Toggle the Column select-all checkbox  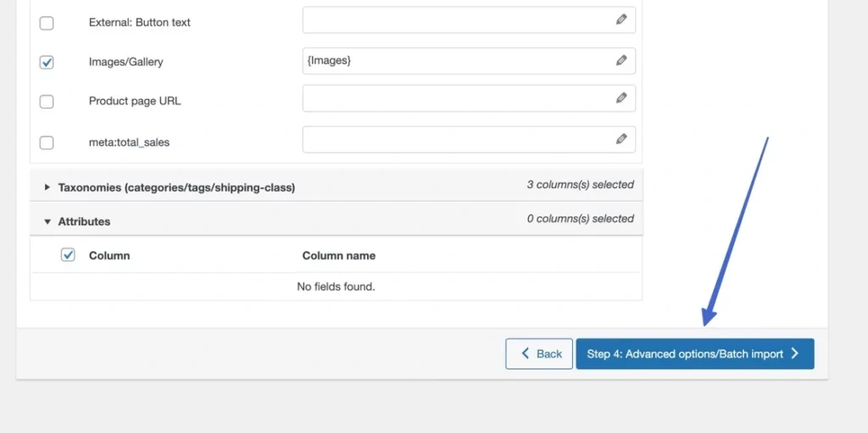pos(69,254)
